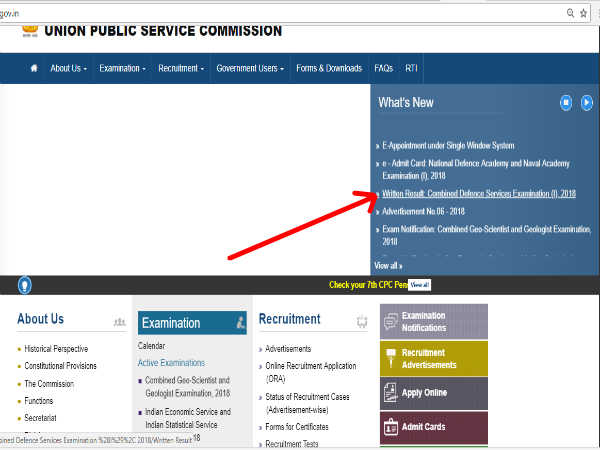Screen dimensions: 600x450
Task: Open the FAQs menu item
Action: [383, 68]
